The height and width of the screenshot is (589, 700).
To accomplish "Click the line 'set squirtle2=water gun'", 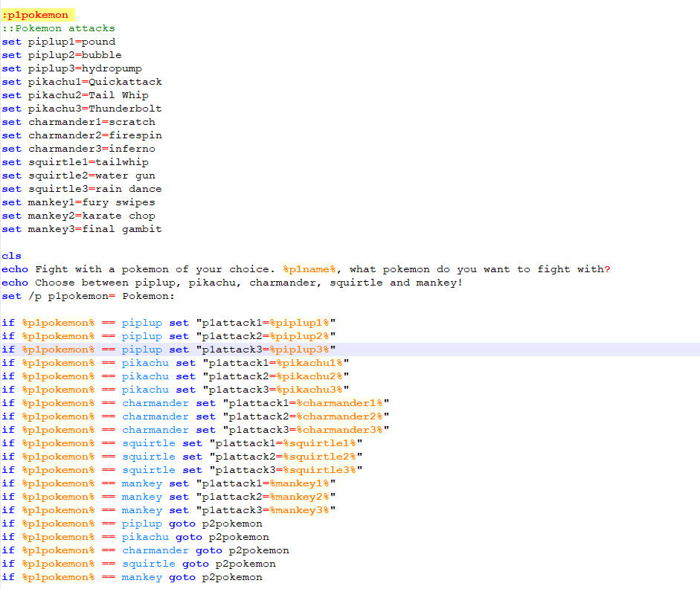I will [x=79, y=176].
